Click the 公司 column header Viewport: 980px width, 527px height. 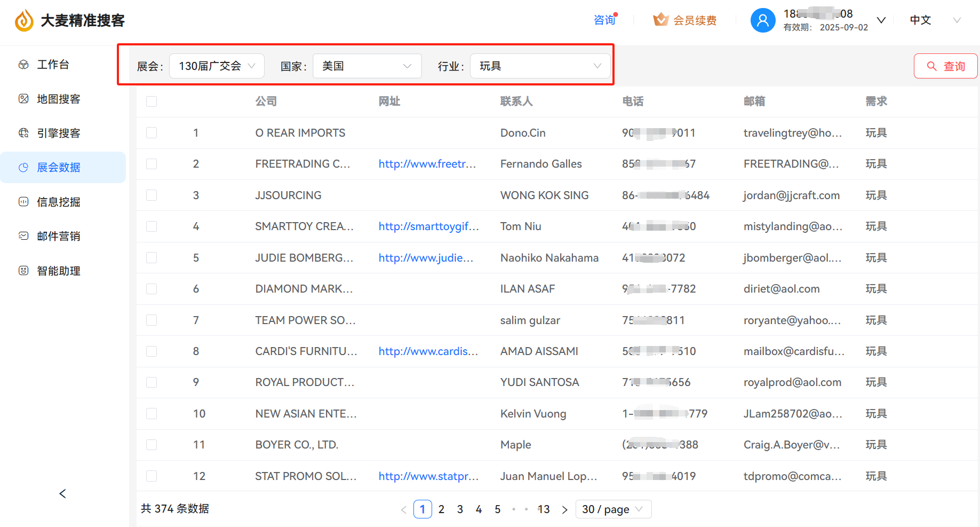(266, 101)
